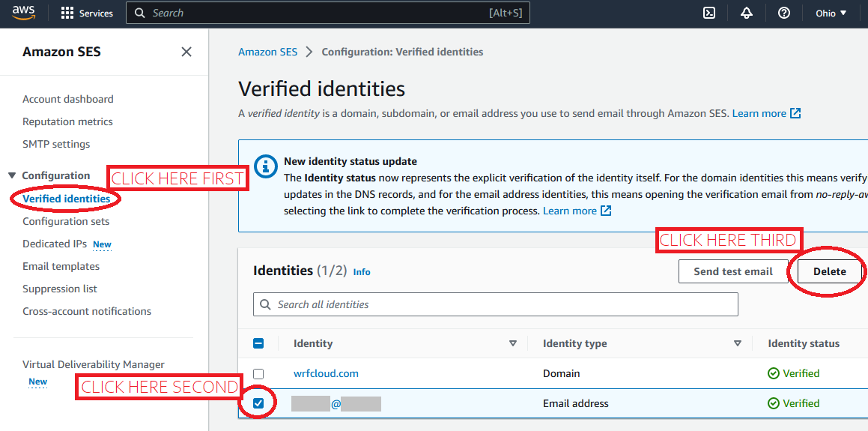This screenshot has height=431, width=868.
Task: Click the New identity status update title
Action: (x=350, y=162)
